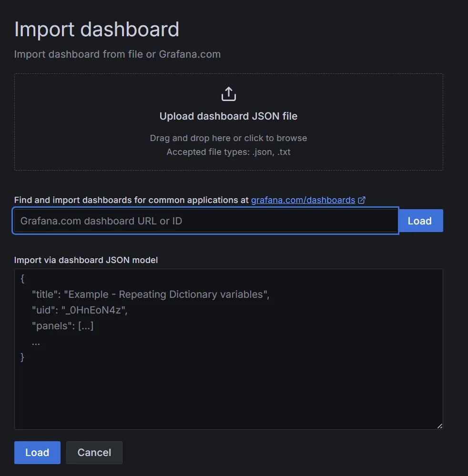Screen dimensions: 468x476
Task: Click the JSON textarea resize handle
Action: click(439, 426)
